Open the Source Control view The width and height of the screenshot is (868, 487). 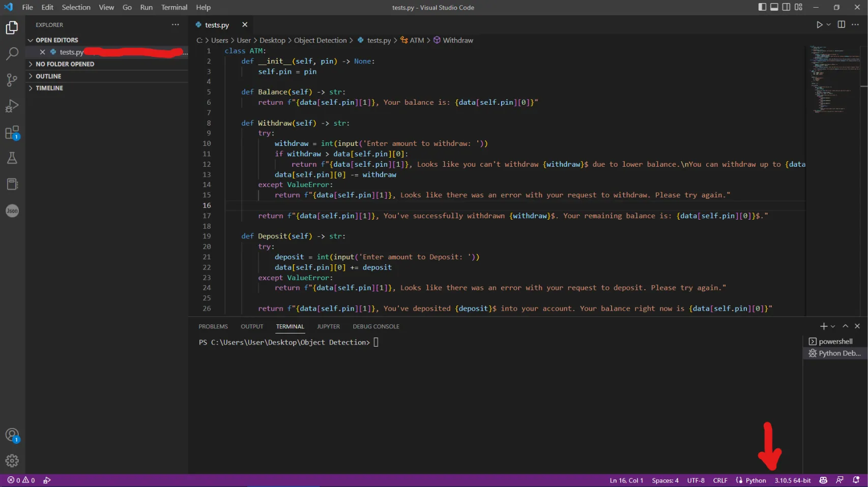(x=12, y=80)
